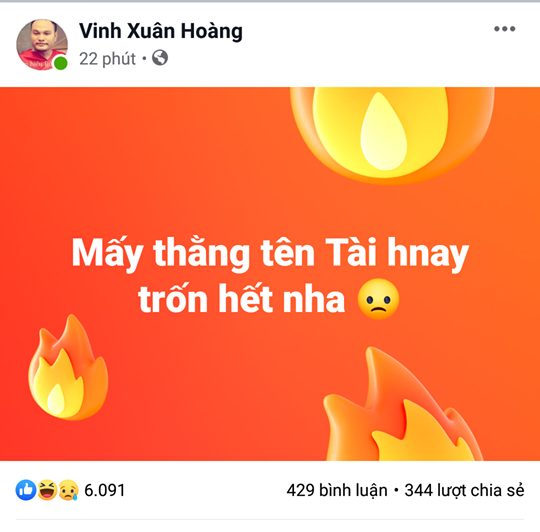
Task: Click the big flame at top right
Action: [x=393, y=133]
